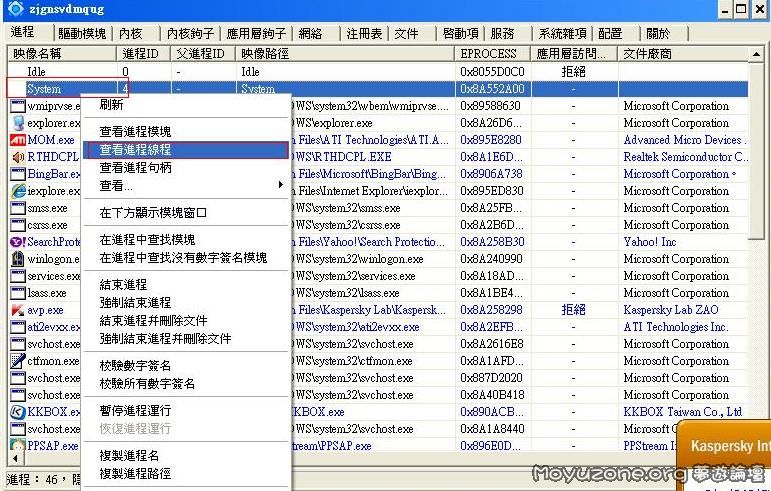Click the KKBOX process icon
771x491 pixels.
tap(18, 412)
